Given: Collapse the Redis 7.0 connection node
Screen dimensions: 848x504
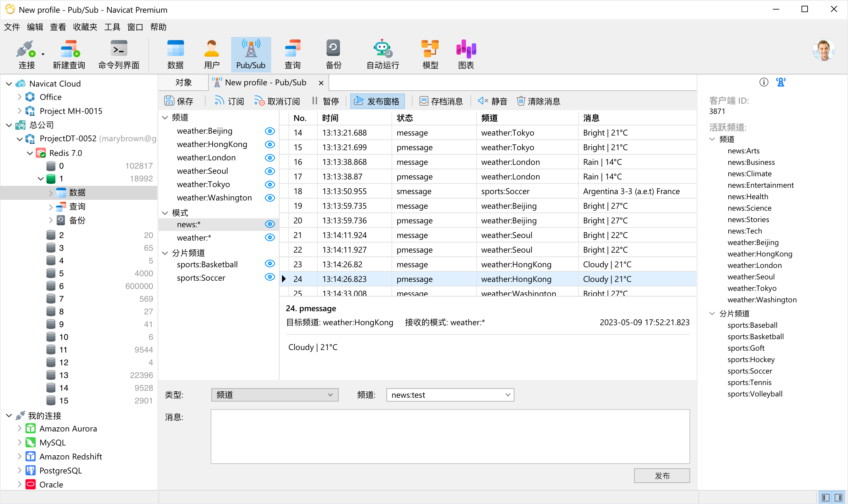Looking at the screenshot, I should [30, 153].
